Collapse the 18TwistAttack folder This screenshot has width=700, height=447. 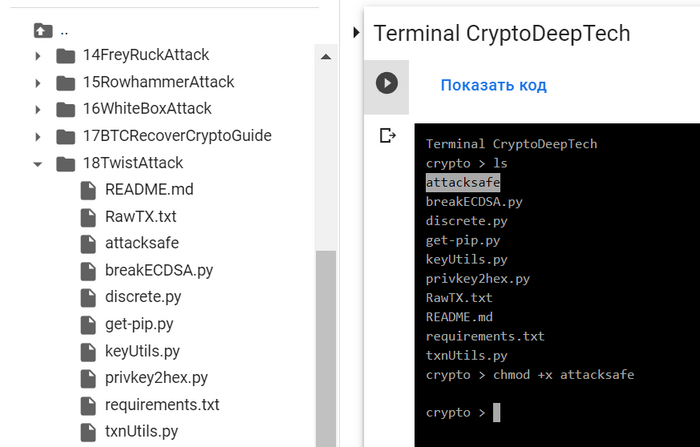click(38, 163)
